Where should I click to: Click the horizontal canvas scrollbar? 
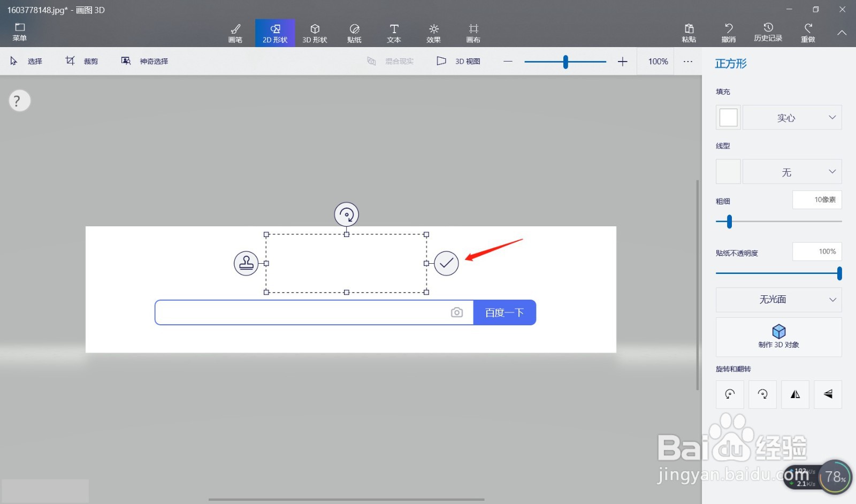pyautogui.click(x=346, y=500)
